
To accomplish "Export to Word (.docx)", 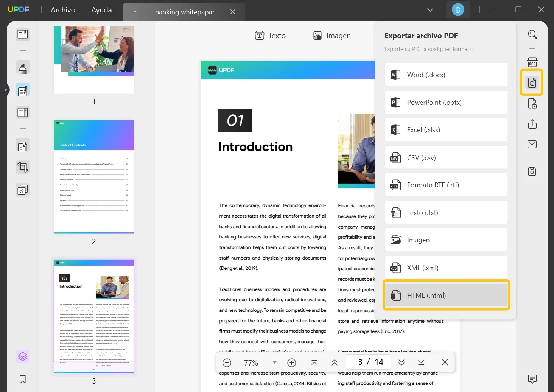I will point(446,75).
